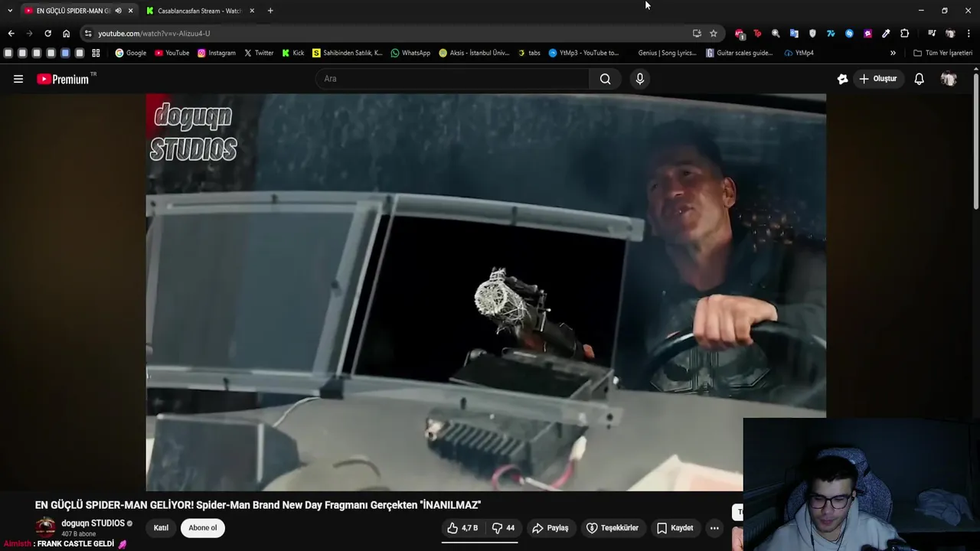Switch to Casablancasfan Stream tab
Screen dimensions: 980x551
pyautogui.click(x=201, y=11)
